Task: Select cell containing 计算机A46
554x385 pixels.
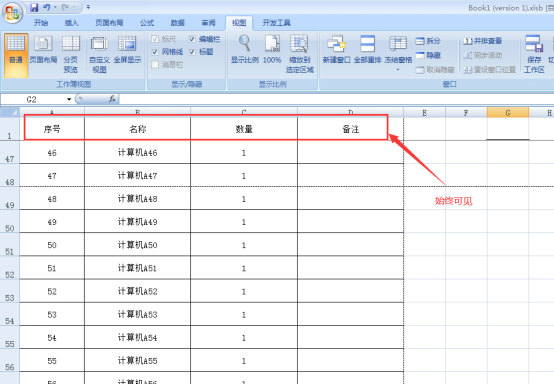Action: click(x=137, y=153)
